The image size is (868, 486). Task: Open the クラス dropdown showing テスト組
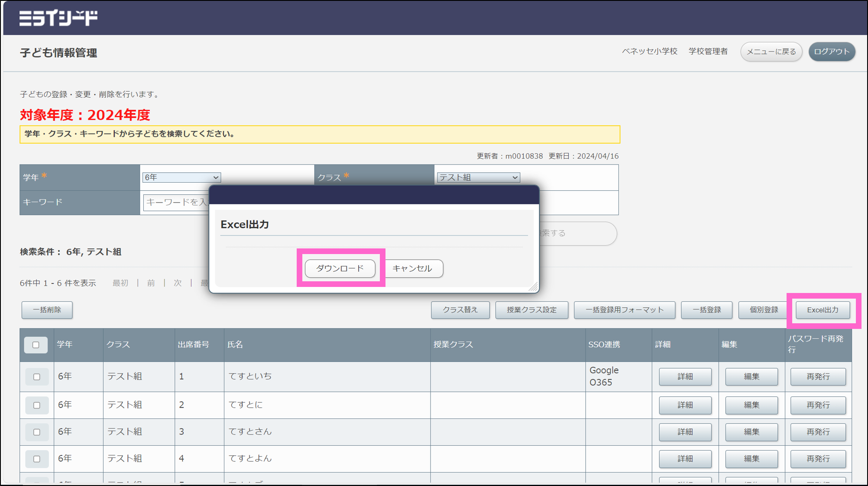(x=478, y=177)
